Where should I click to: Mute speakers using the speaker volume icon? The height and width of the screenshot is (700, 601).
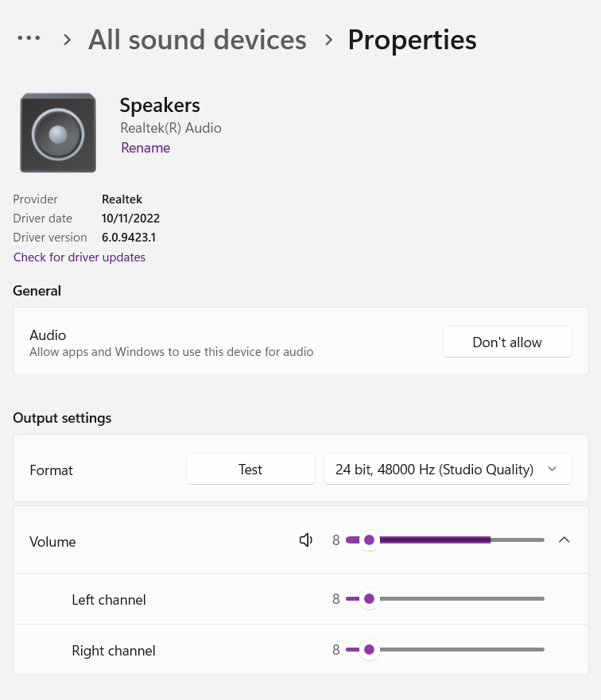coord(306,540)
